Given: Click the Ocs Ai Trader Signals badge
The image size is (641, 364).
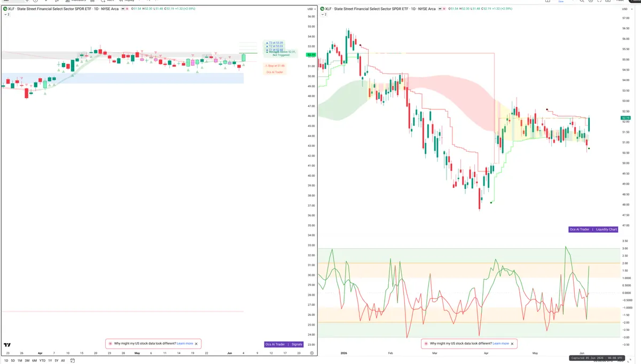Looking at the screenshot, I should [284, 344].
